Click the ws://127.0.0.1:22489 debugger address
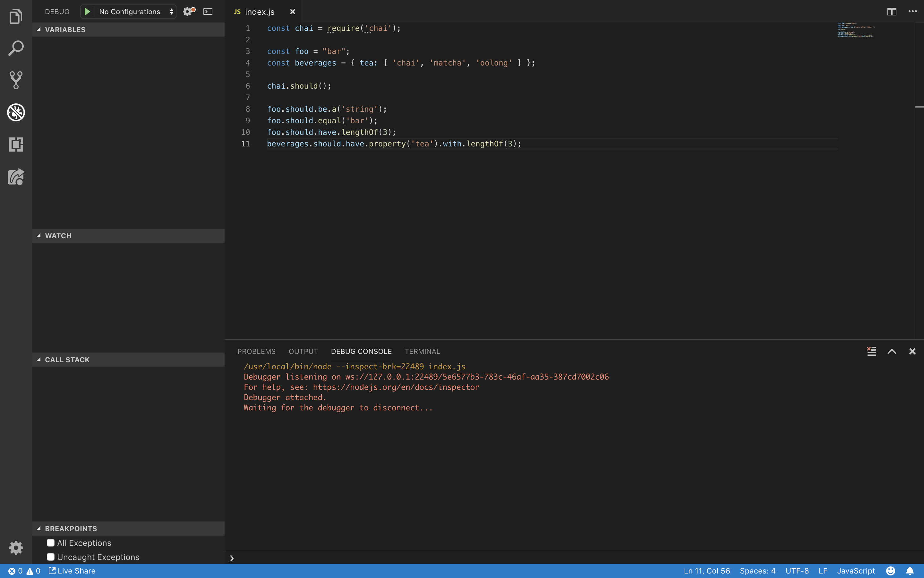The image size is (924, 578). [477, 377]
